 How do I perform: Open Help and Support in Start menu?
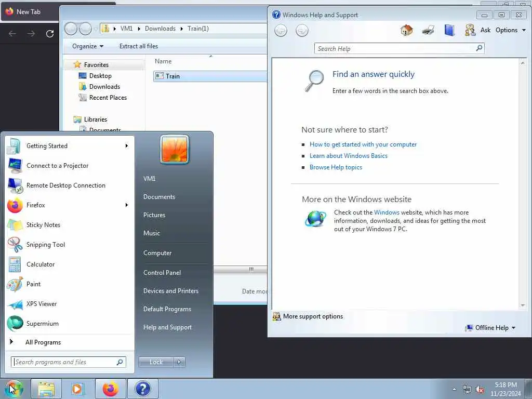click(x=167, y=327)
